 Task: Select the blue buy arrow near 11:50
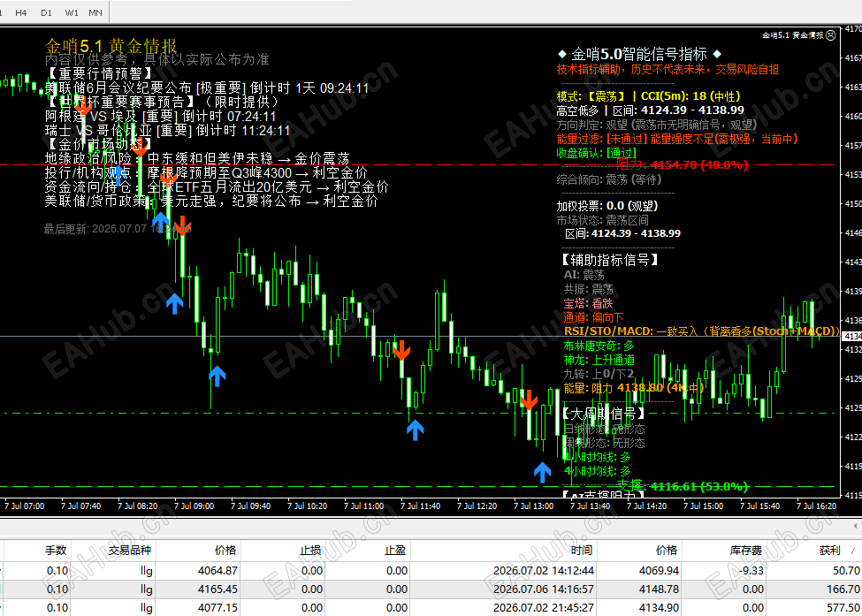(x=415, y=430)
